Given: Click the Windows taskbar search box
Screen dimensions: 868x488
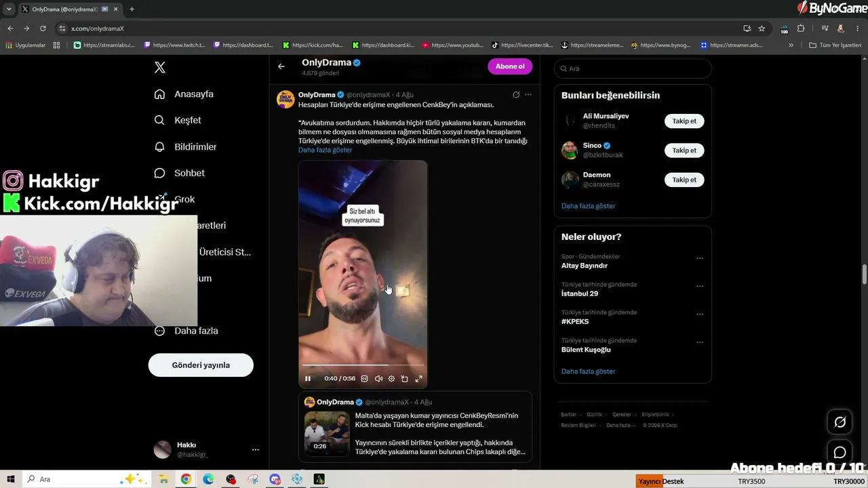Looking at the screenshot, I should (86, 479).
